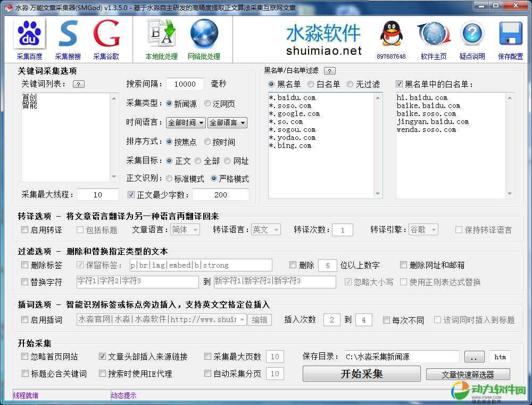Choose 泛网页 collection type
532x405 pixels.
[x=207, y=104]
